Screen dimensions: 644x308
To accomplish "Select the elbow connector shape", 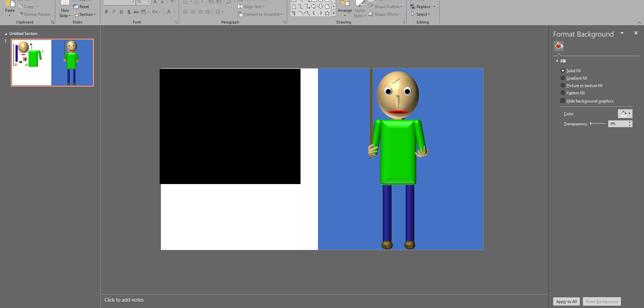I will click(x=301, y=6).
